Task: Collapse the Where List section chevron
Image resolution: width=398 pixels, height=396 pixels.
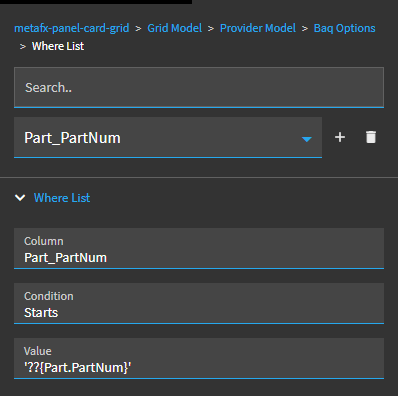Action: (20, 198)
